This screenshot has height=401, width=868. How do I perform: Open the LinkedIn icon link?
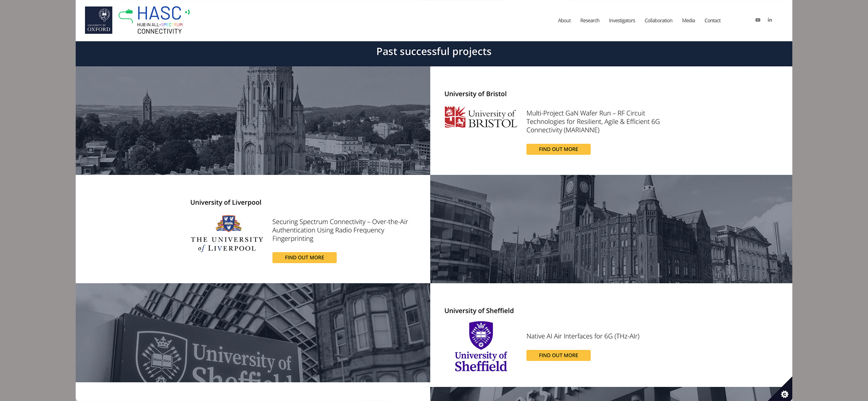770,20
